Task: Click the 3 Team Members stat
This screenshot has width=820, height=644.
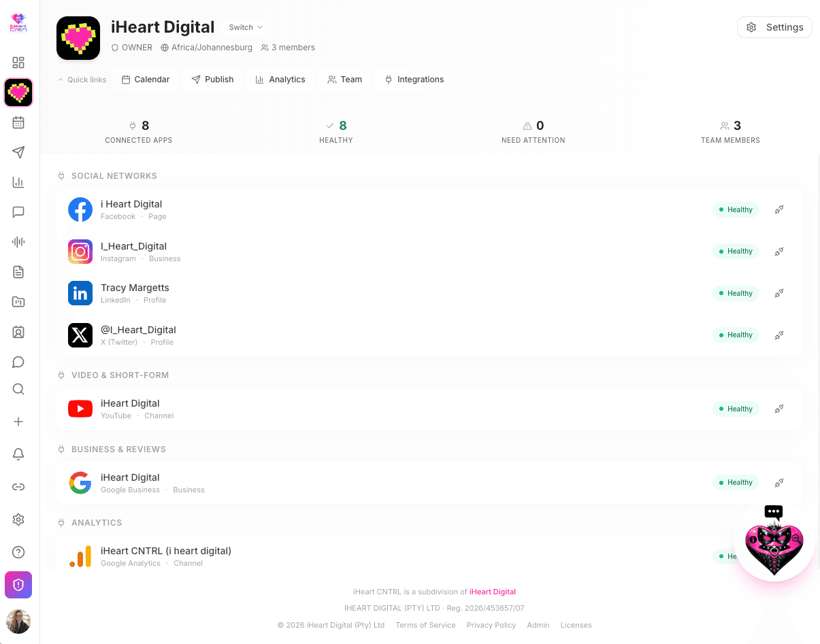Action: (x=730, y=132)
